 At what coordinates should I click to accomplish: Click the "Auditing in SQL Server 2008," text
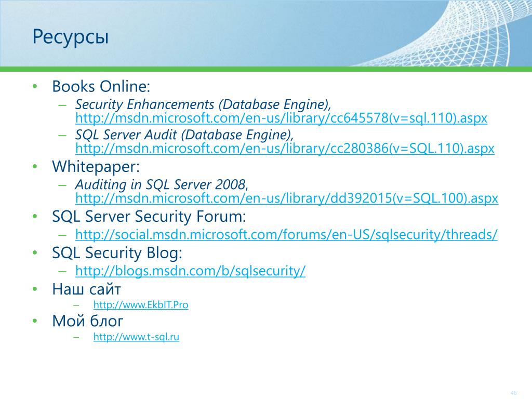[x=162, y=184]
